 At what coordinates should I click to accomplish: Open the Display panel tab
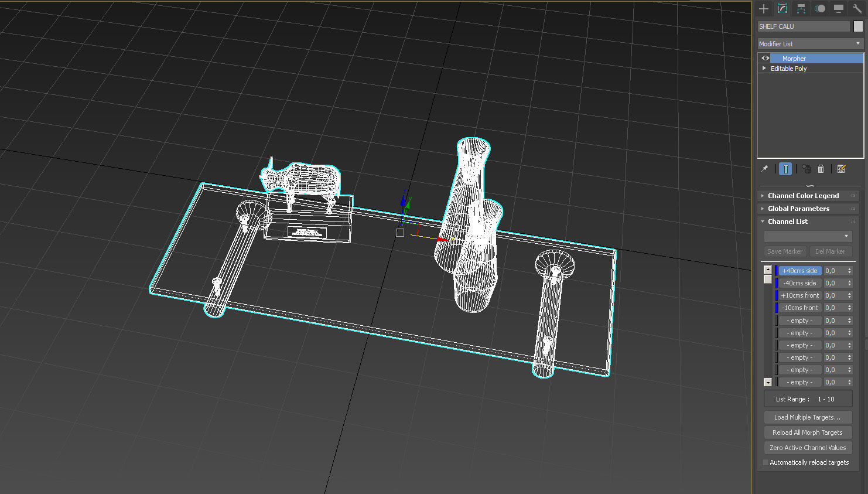(839, 8)
